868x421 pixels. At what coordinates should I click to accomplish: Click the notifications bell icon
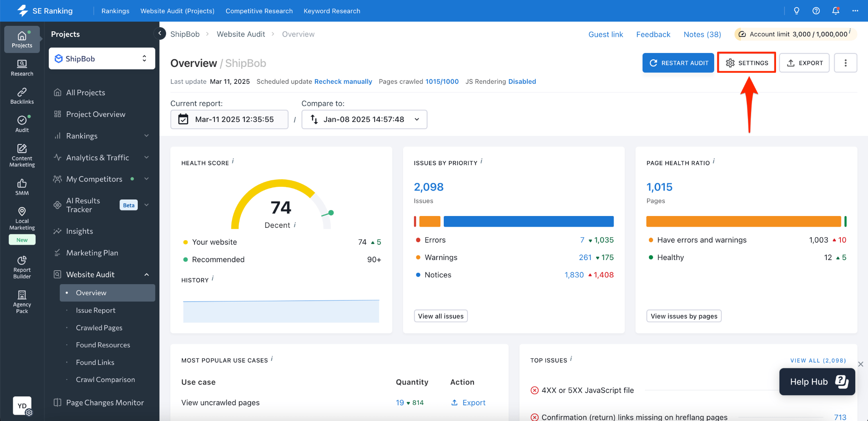pyautogui.click(x=835, y=11)
